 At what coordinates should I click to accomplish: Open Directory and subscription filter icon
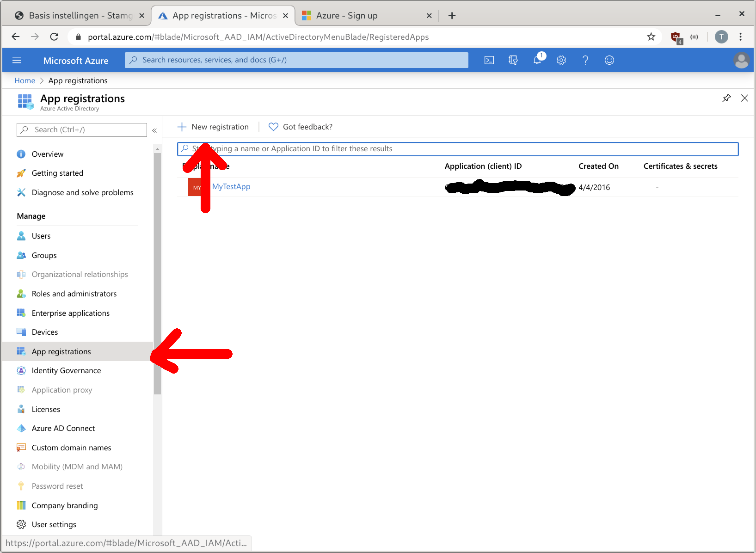click(x=513, y=60)
